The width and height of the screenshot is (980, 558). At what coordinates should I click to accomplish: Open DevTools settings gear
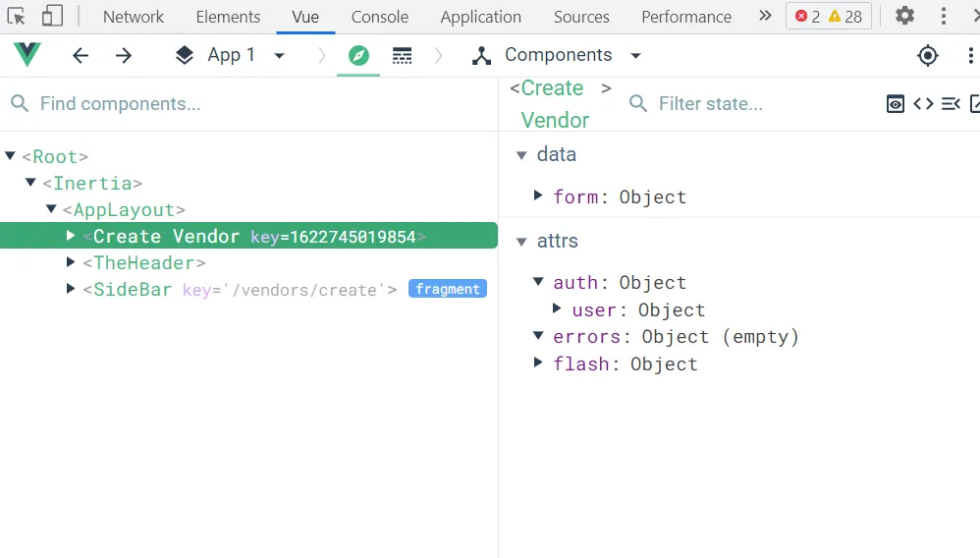(x=904, y=16)
